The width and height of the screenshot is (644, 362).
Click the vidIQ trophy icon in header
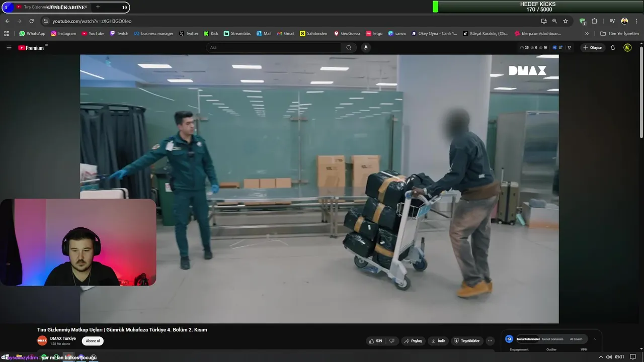569,48
